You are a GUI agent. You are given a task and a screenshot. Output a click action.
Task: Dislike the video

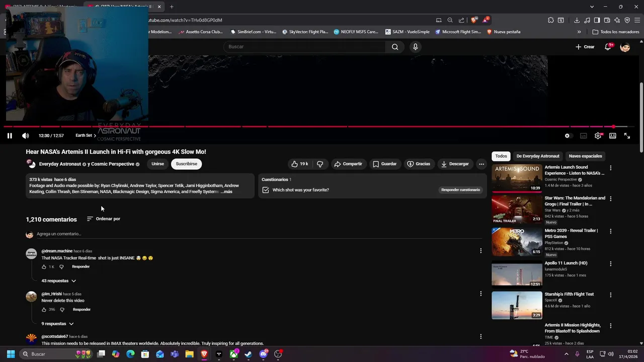[320, 164]
